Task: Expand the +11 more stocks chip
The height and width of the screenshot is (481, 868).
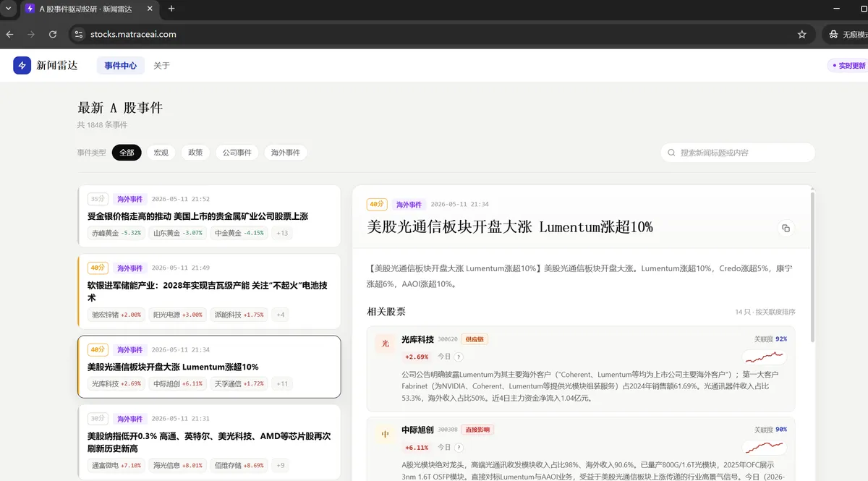Action: pos(282,383)
